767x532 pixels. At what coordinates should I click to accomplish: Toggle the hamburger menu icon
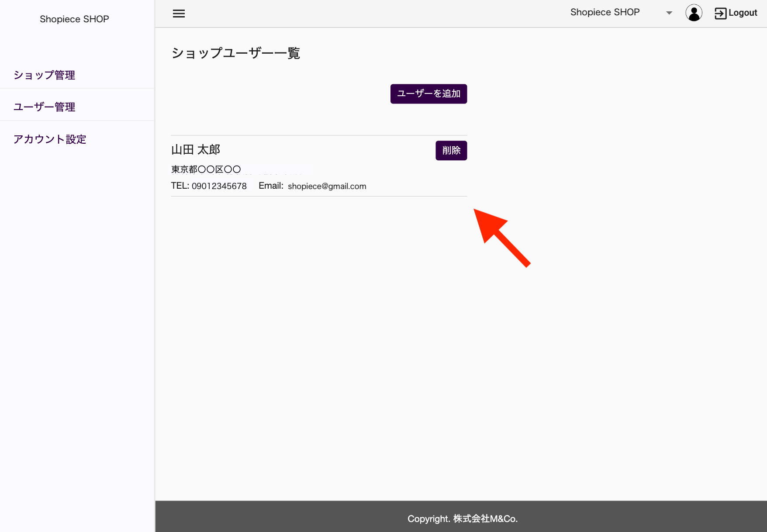[x=179, y=14]
